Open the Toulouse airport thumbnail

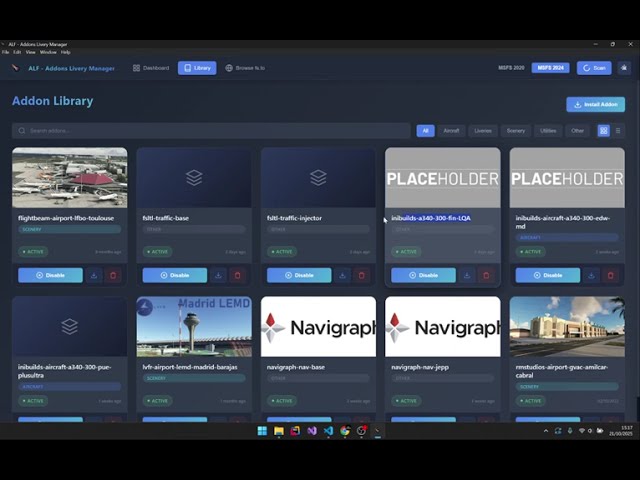point(70,178)
